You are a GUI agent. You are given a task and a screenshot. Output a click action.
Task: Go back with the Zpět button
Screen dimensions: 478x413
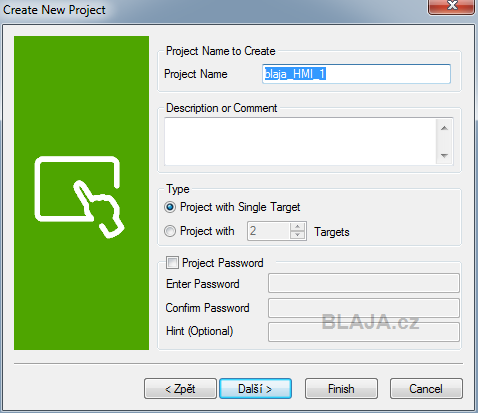click(180, 389)
